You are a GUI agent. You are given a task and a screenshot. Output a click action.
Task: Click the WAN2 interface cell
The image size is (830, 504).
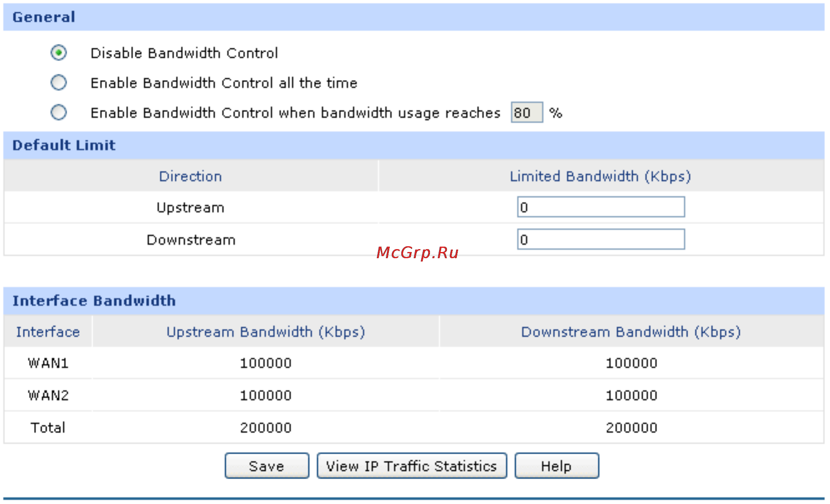click(x=48, y=395)
